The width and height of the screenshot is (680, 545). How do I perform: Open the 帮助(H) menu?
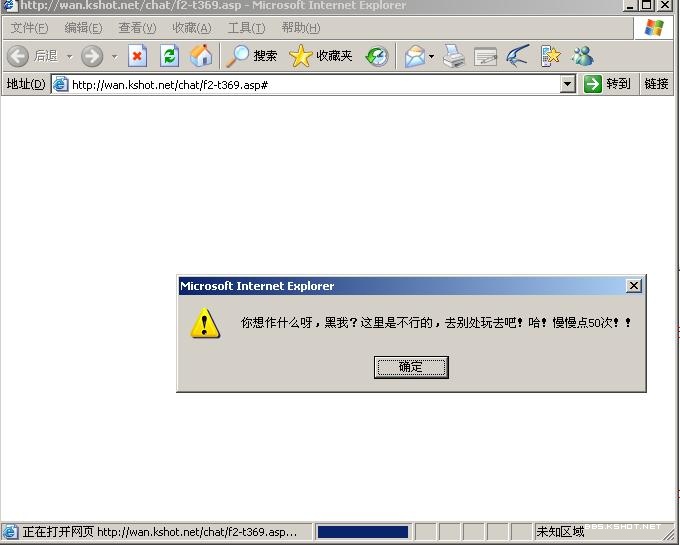(x=301, y=28)
